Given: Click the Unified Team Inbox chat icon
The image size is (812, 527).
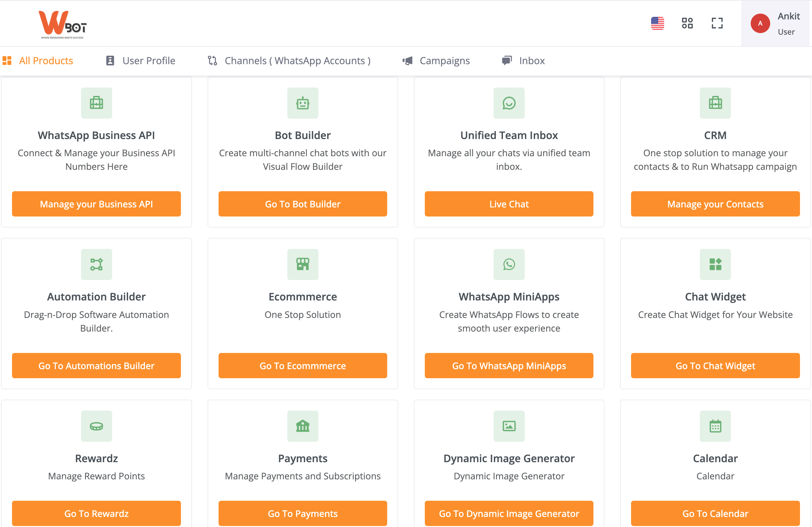Looking at the screenshot, I should [509, 103].
